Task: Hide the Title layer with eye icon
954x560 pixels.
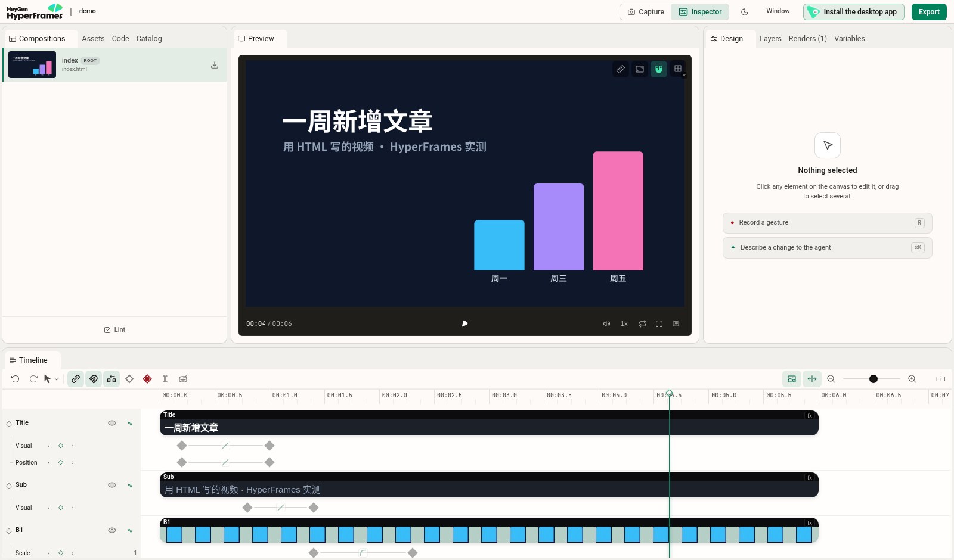Action: point(111,423)
